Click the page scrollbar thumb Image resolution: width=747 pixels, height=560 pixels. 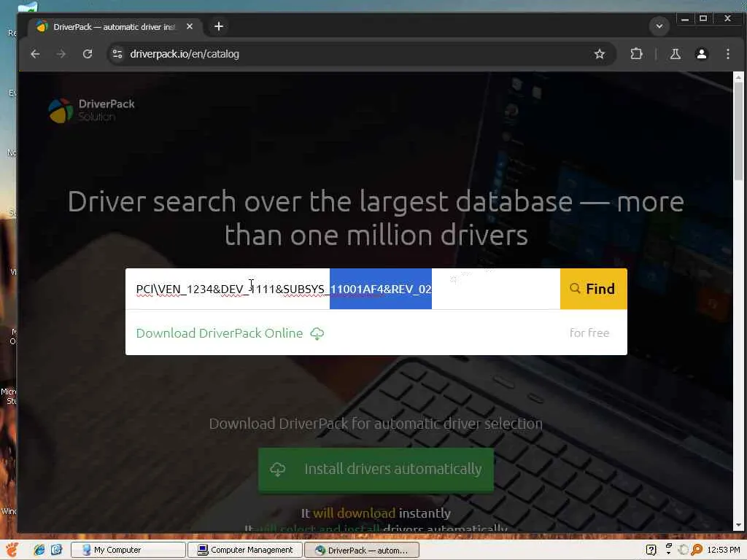738,131
